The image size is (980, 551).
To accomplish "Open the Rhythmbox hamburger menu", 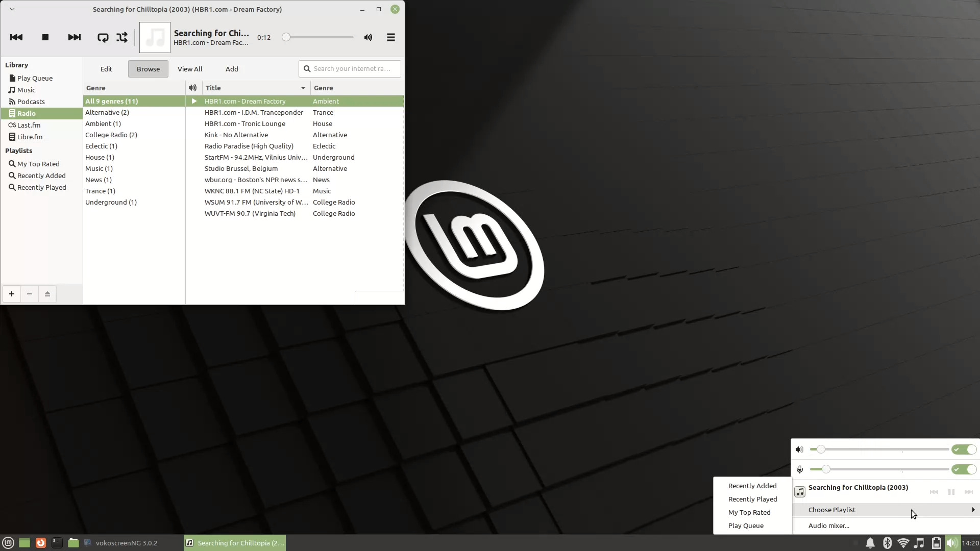I will point(390,37).
